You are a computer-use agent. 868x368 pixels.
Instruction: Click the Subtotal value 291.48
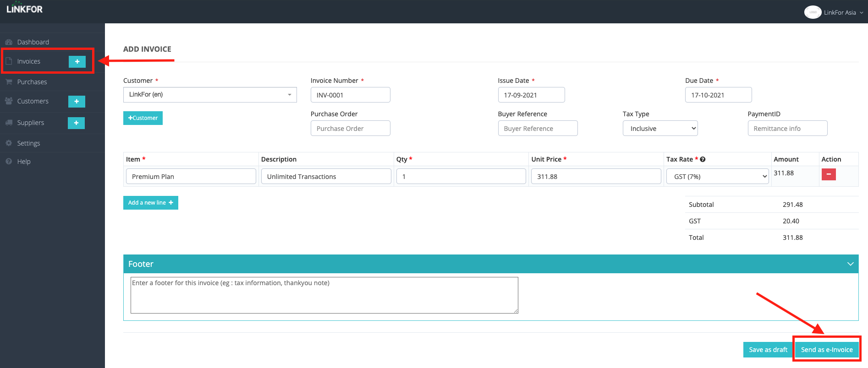point(793,205)
